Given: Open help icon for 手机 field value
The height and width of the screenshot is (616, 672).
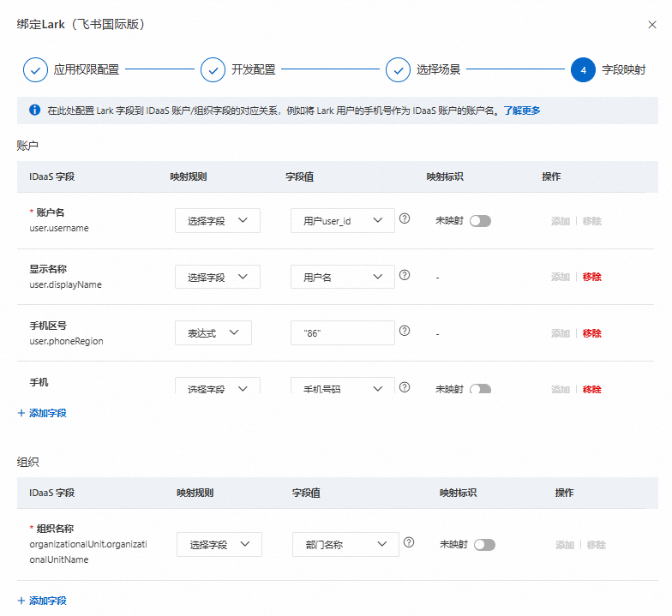Looking at the screenshot, I should tap(405, 387).
